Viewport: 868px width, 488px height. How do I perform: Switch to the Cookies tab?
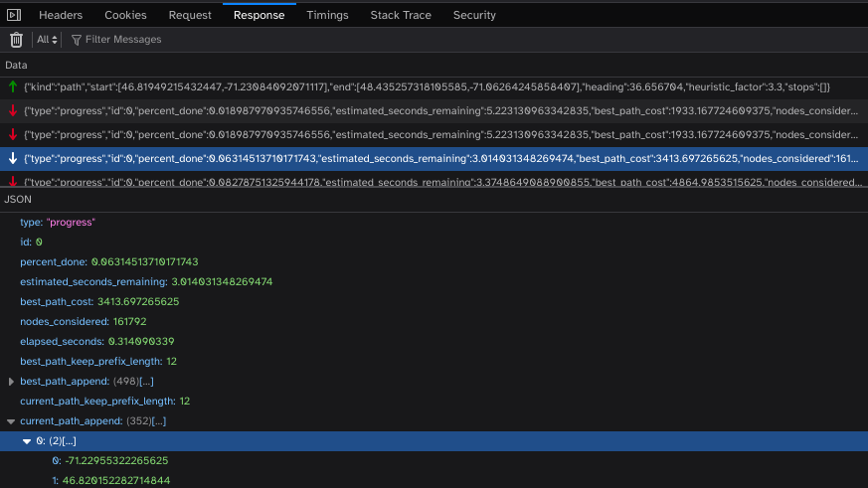125,15
